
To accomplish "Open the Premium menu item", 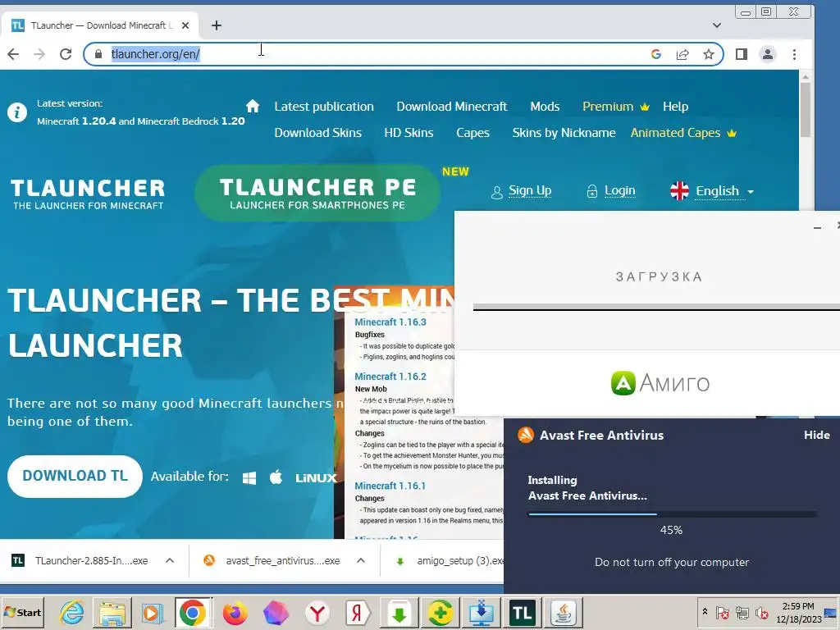I will tap(615, 107).
